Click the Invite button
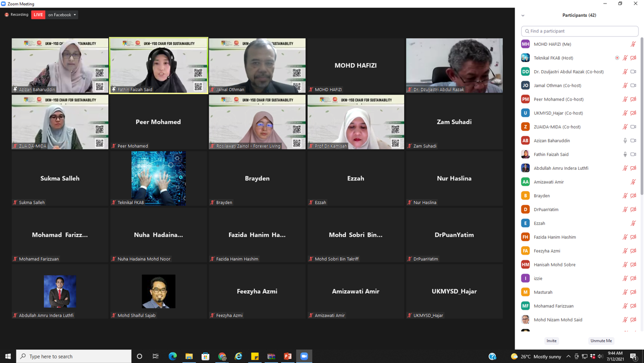The width and height of the screenshot is (644, 363). pyautogui.click(x=551, y=341)
